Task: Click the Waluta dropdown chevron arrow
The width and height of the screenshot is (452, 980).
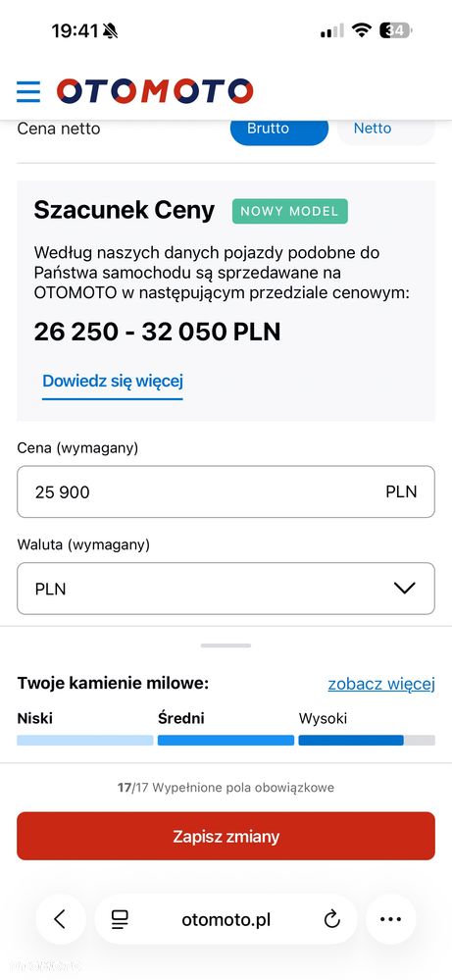Action: (405, 589)
